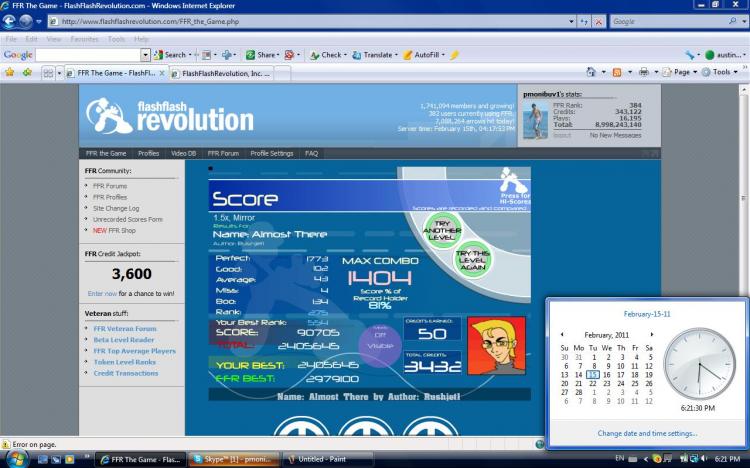Screen dimensions: 750x468
Task: Expand the Quick Tabs dropdown arrow
Action: (59, 73)
